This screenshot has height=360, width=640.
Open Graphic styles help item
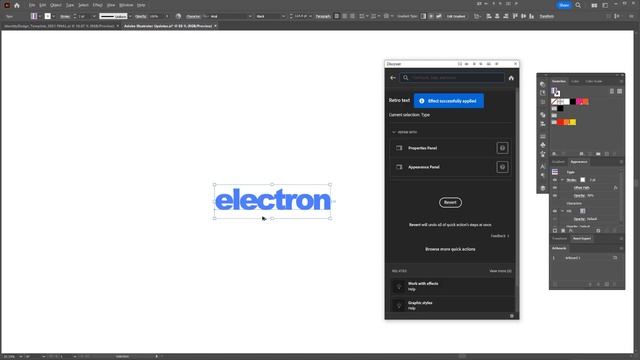(452, 305)
